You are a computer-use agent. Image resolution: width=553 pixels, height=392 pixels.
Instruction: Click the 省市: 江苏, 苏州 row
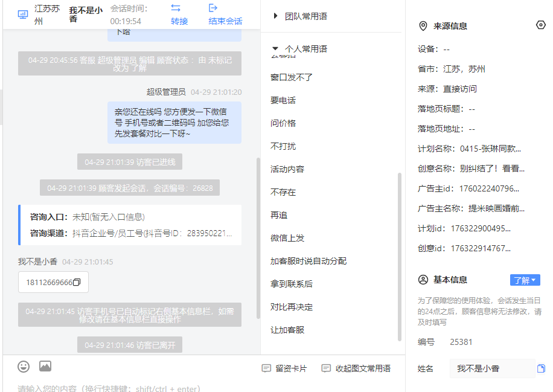pos(452,69)
